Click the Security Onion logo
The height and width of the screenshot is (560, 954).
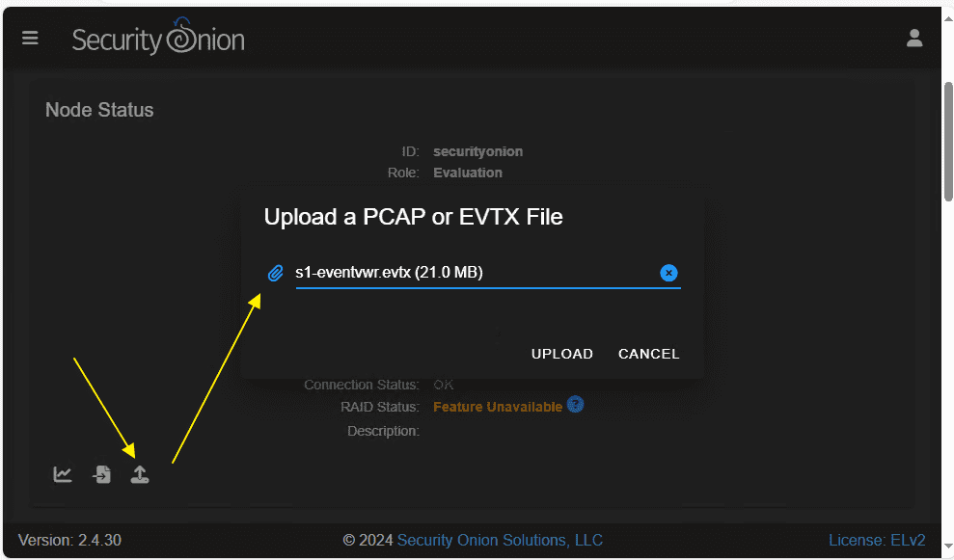point(157,37)
